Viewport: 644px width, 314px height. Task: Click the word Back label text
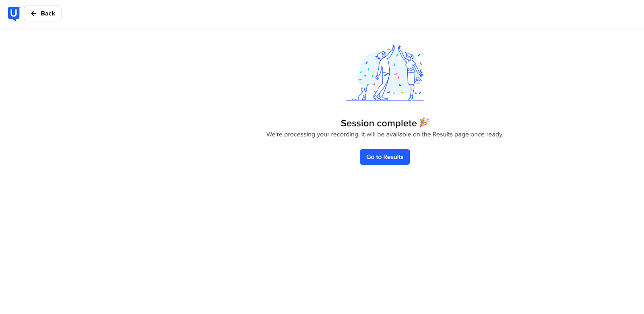48,14
